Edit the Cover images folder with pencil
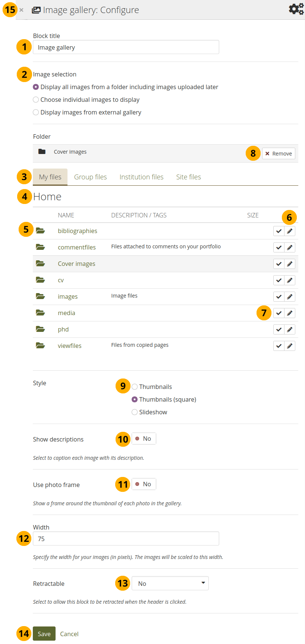This screenshot has width=305, height=644. point(290,264)
